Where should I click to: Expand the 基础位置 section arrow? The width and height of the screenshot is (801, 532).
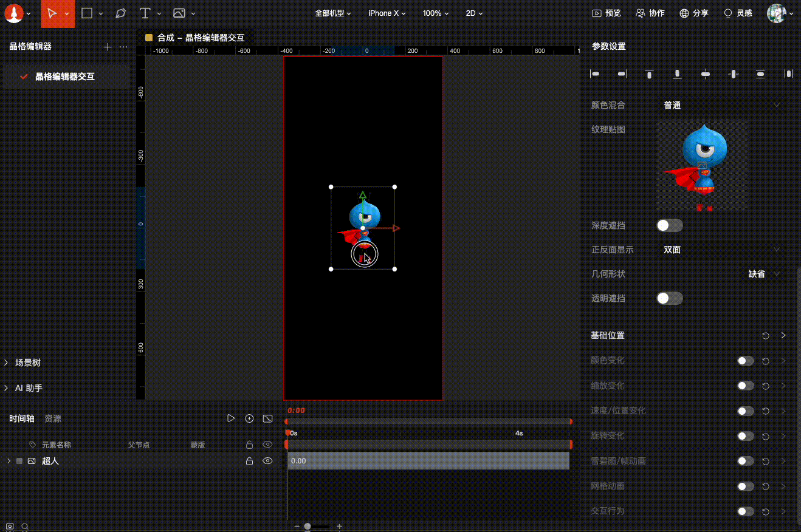pyautogui.click(x=783, y=335)
